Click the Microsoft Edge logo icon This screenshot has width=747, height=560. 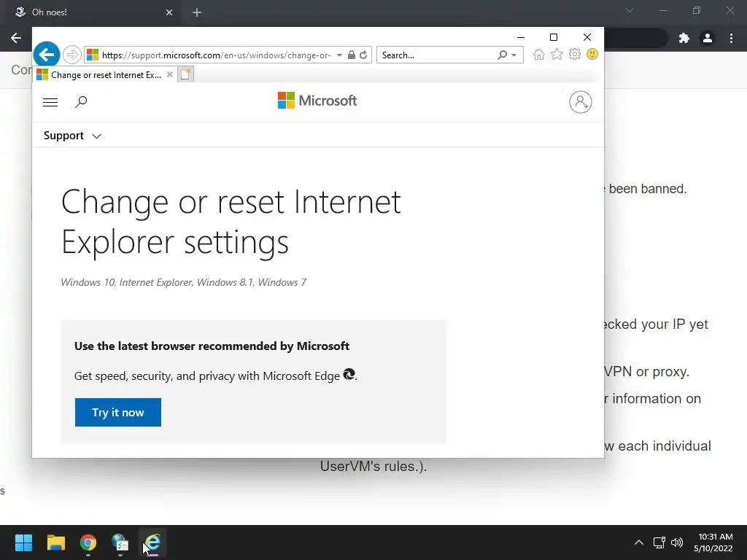pyautogui.click(x=349, y=374)
